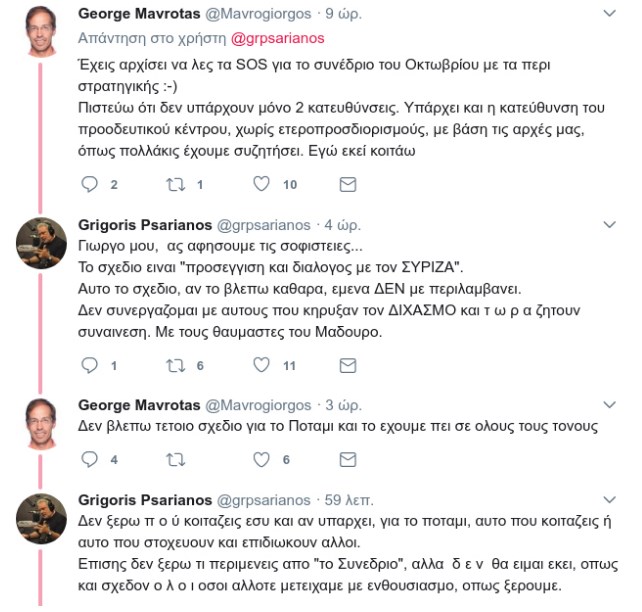Retweet Mavrotas's first tweet with 1 retweet
This screenshot has width=642, height=612.
click(x=176, y=185)
